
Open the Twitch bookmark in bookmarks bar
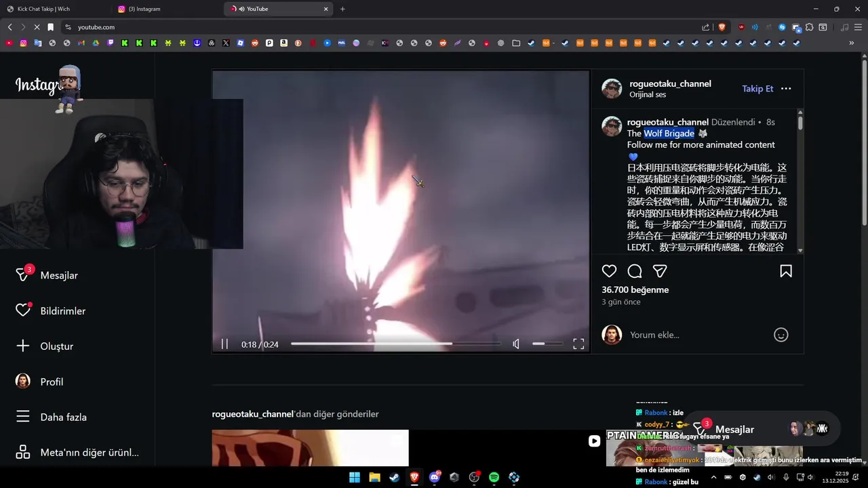click(111, 43)
